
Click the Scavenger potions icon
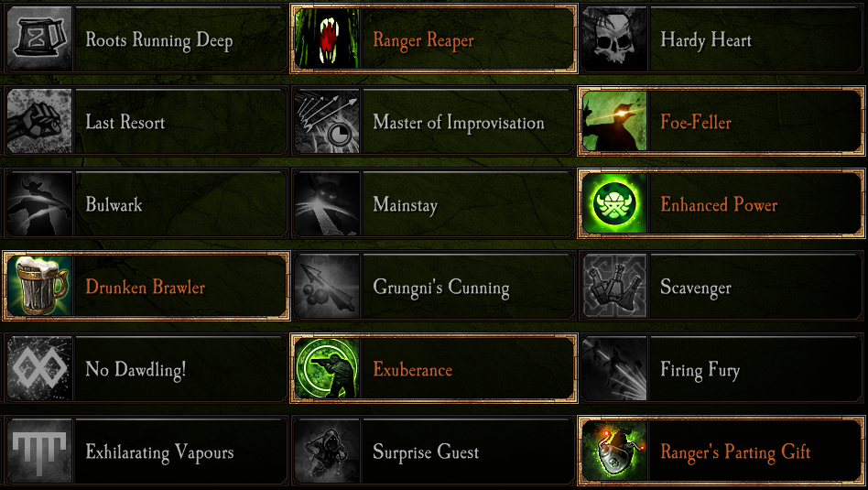click(613, 286)
